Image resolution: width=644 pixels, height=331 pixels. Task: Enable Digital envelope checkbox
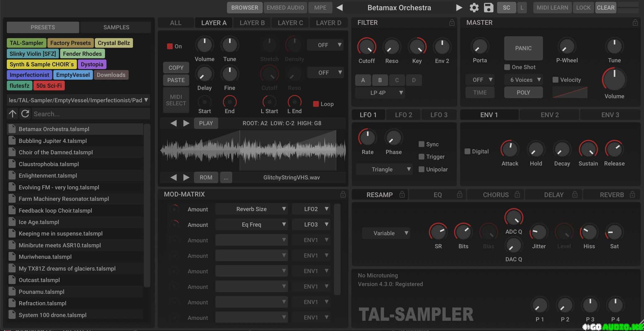[x=467, y=151]
